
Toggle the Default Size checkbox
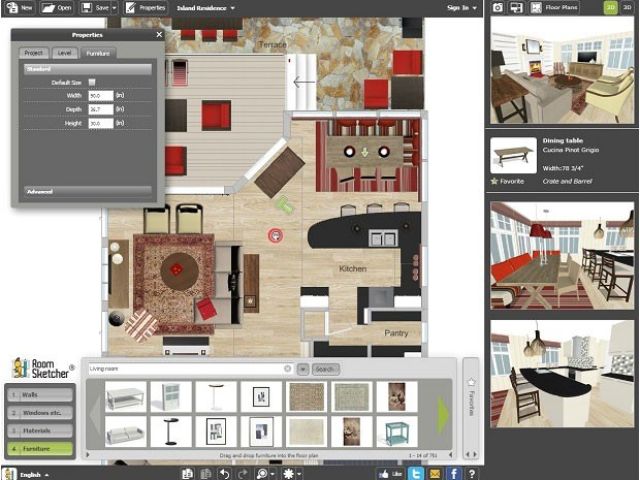coord(92,82)
